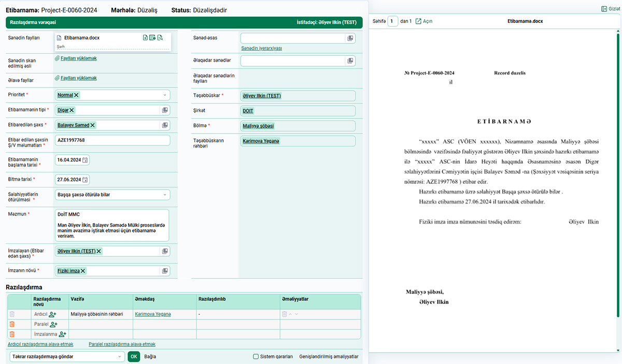Viewport: 622px width, 364px height.
Task: Toggle the Sistem qərarları checkbox
Action: point(256,356)
